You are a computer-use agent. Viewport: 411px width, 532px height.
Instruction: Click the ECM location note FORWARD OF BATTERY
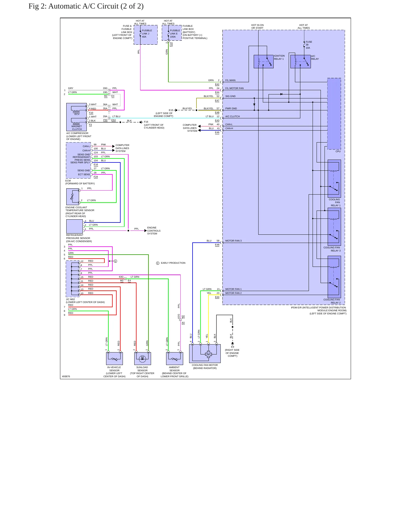[80, 184]
